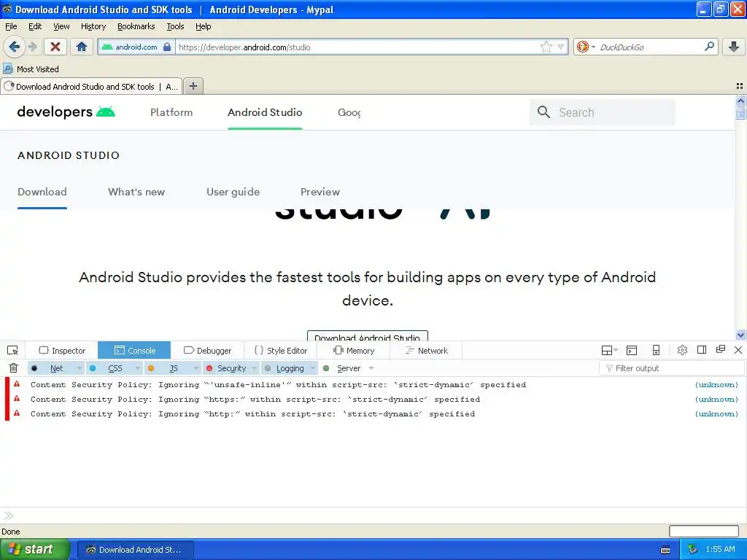Image resolution: width=747 pixels, height=560 pixels.
Task: Expand the Net filter dropdown arrow
Action: coord(79,368)
